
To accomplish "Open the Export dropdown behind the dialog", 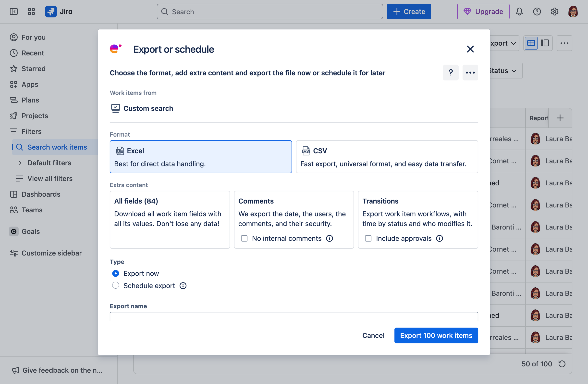I will (x=504, y=43).
